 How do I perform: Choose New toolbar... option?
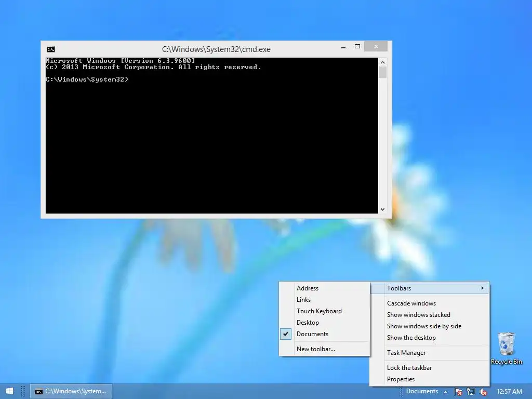[x=325, y=349]
